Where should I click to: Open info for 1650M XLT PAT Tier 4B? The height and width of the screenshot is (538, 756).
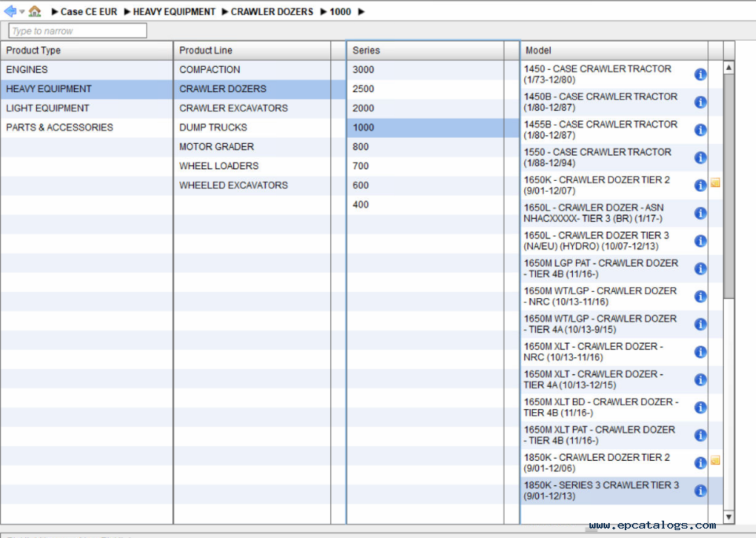700,435
